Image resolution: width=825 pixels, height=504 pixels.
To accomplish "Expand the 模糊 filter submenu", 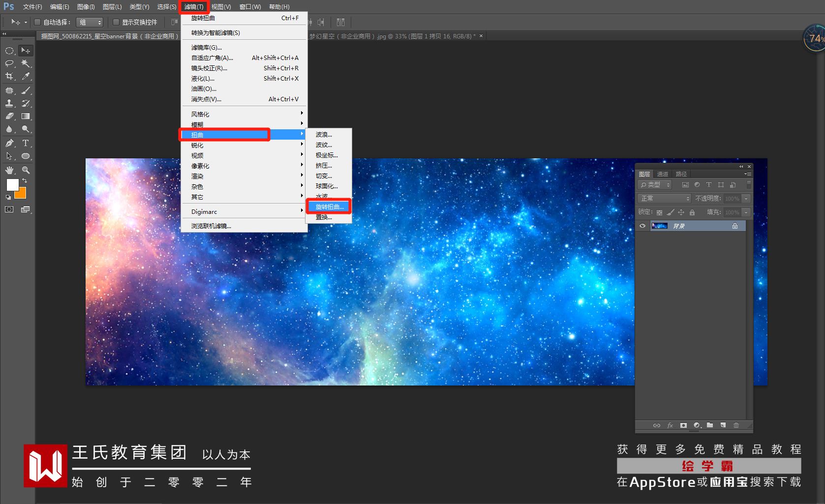I will 244,124.
